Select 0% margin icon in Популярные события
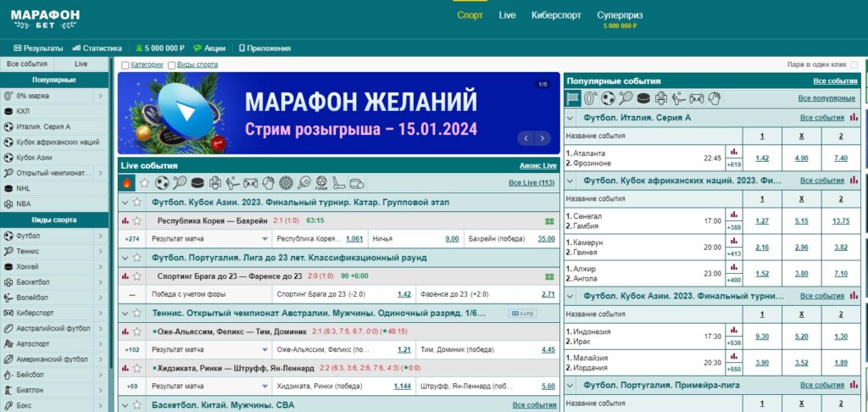This screenshot has width=868, height=412. pyautogui.click(x=591, y=98)
